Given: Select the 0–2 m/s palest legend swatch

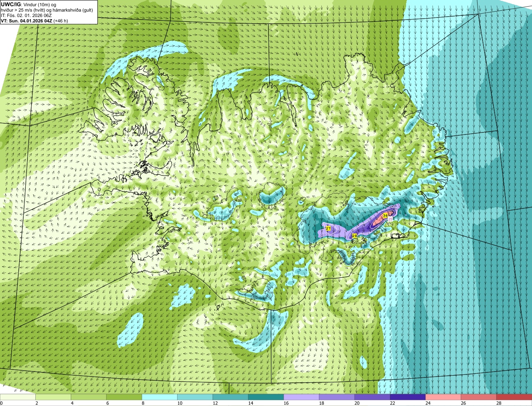Looking at the screenshot, I should tap(18, 397).
